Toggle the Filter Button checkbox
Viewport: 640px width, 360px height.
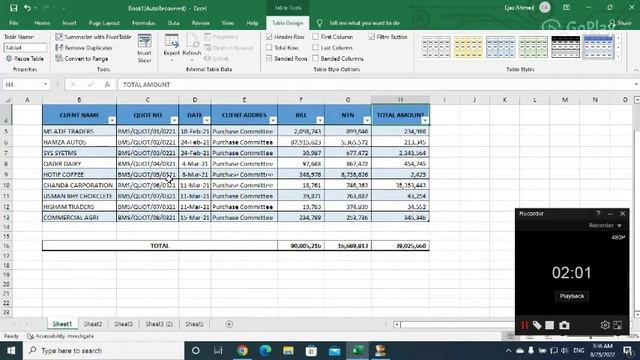coord(371,37)
